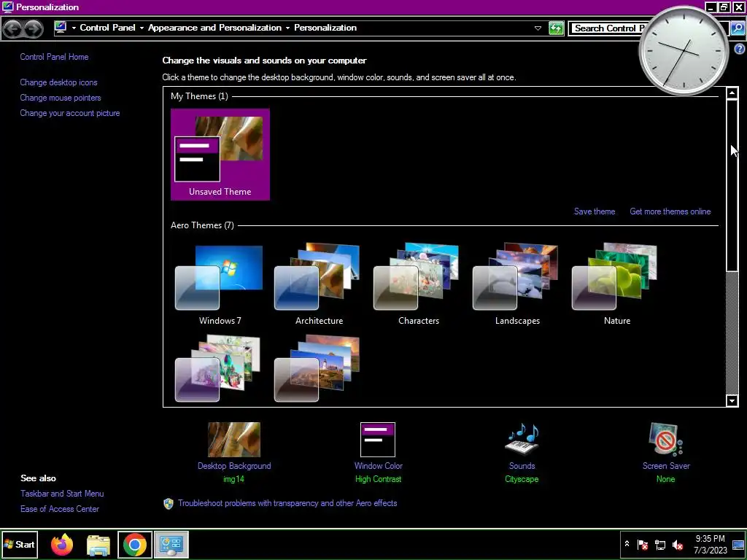Click the Screen Saver icon

click(x=666, y=440)
